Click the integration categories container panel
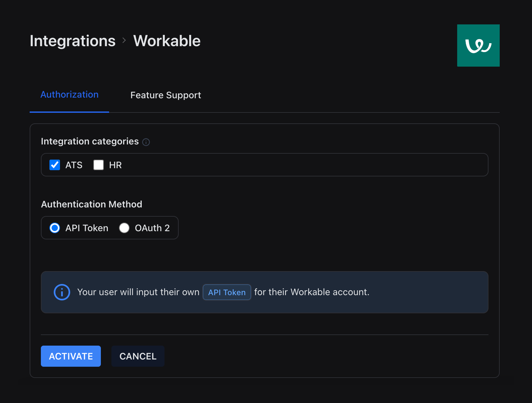This screenshot has width=532, height=403. tap(264, 165)
